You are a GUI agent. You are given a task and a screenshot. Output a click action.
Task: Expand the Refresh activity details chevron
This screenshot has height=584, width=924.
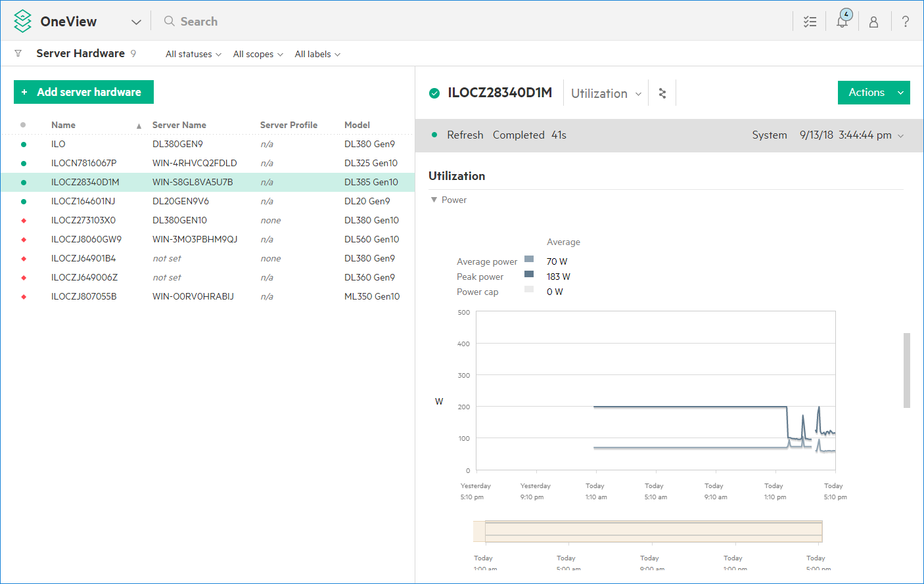click(x=901, y=135)
